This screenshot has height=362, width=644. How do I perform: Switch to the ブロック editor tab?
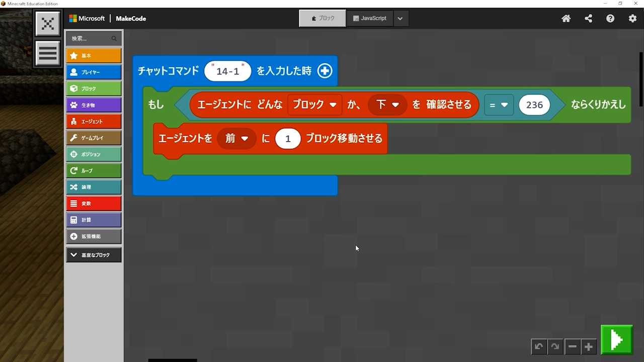[323, 19]
